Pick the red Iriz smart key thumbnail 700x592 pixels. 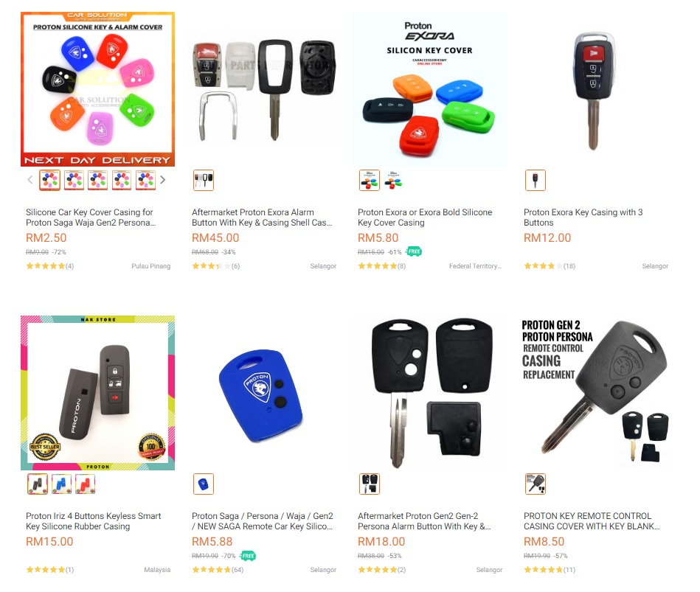click(86, 484)
